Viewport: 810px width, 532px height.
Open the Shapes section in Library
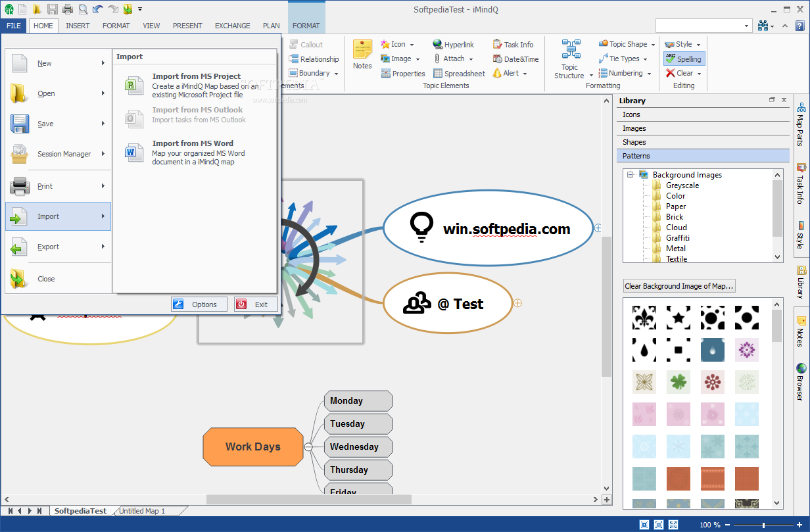(703, 142)
